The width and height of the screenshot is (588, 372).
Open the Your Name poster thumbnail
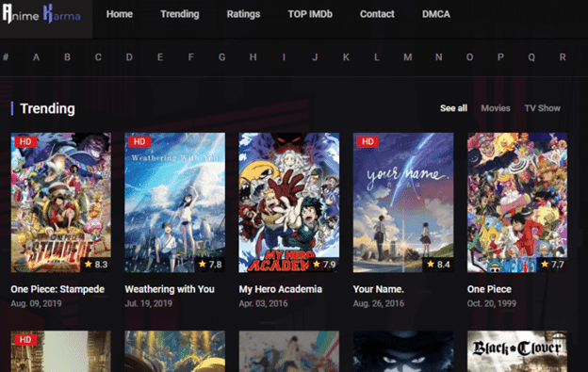click(403, 202)
